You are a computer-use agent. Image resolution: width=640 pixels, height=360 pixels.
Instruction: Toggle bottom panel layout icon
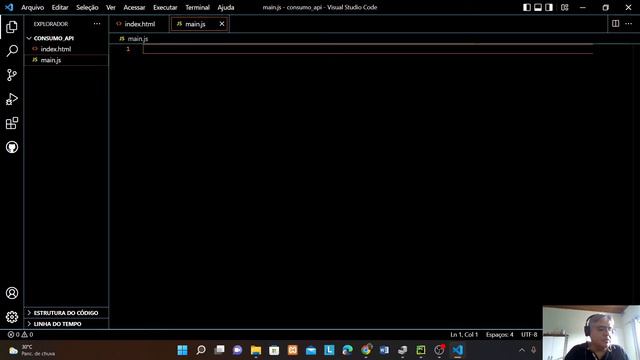[x=538, y=7]
